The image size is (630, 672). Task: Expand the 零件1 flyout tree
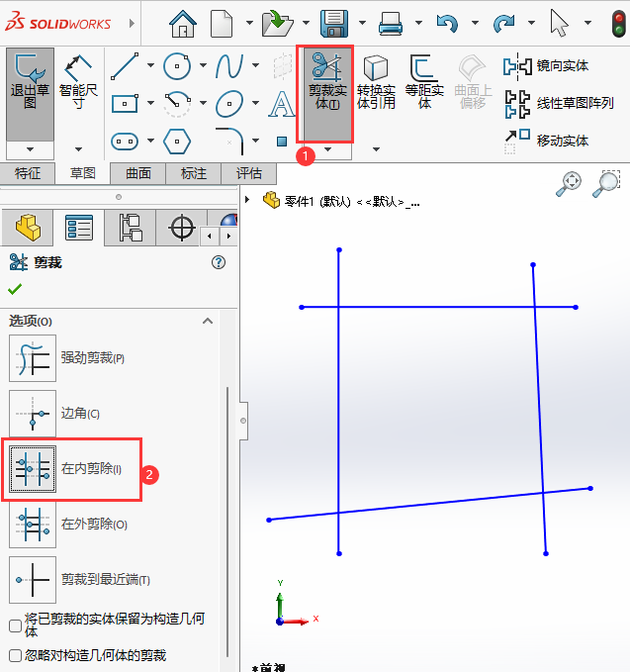pyautogui.click(x=247, y=199)
